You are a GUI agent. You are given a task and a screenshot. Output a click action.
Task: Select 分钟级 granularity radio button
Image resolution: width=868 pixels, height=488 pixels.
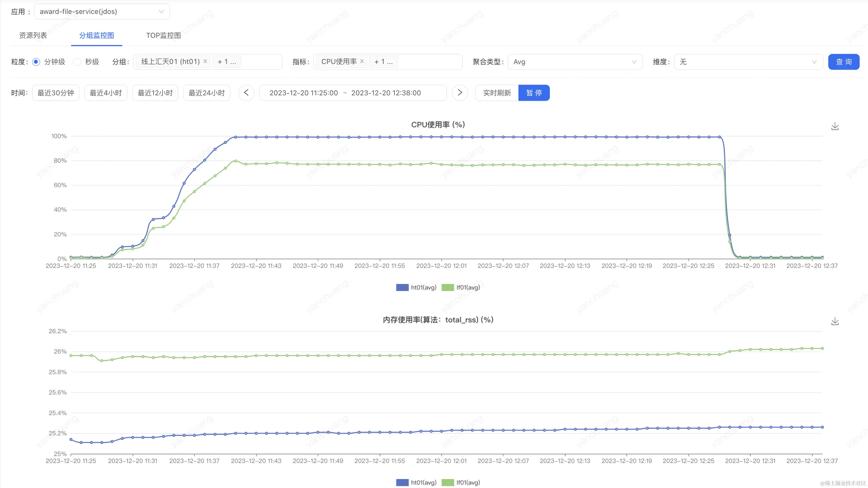coord(36,62)
